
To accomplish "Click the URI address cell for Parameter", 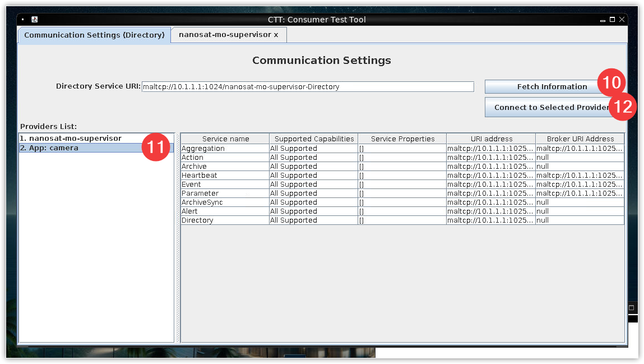I will (490, 193).
